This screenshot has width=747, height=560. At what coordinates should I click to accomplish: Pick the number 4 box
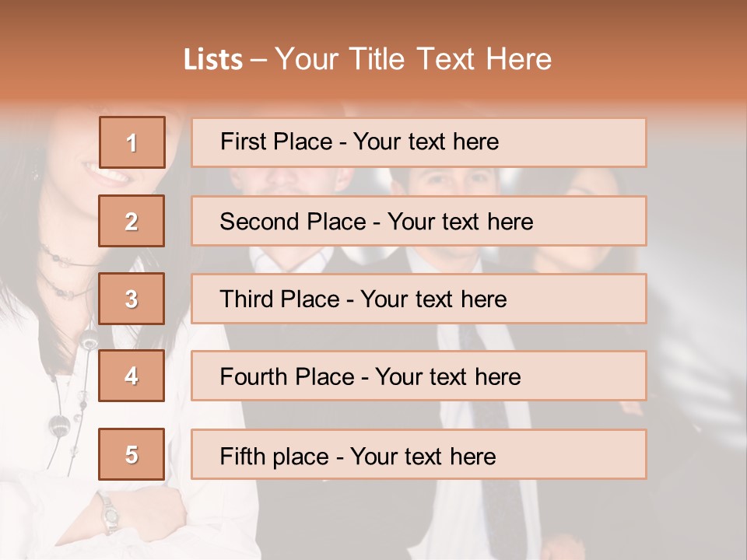132,376
